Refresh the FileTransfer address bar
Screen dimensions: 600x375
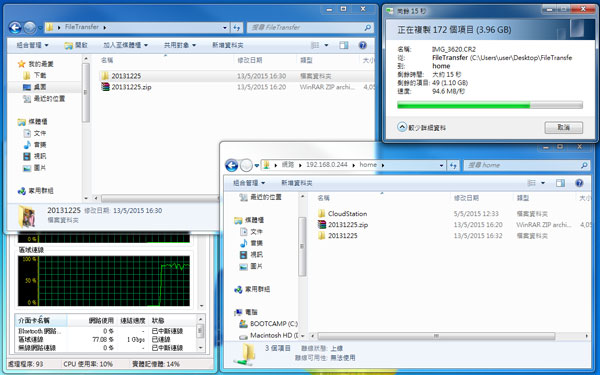point(236,28)
